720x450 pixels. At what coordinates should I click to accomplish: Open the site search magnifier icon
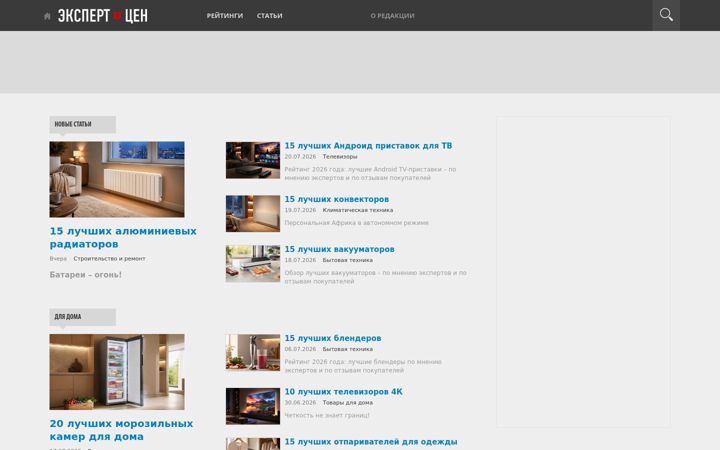pos(666,15)
